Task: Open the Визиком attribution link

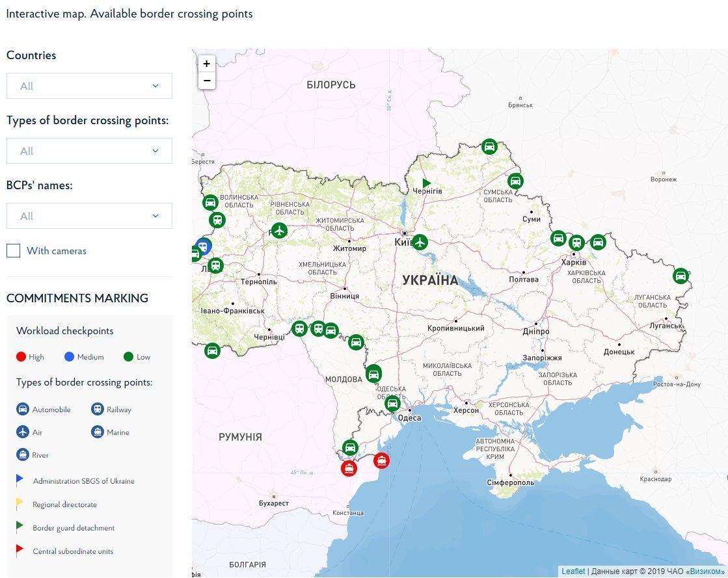Action: pos(706,571)
